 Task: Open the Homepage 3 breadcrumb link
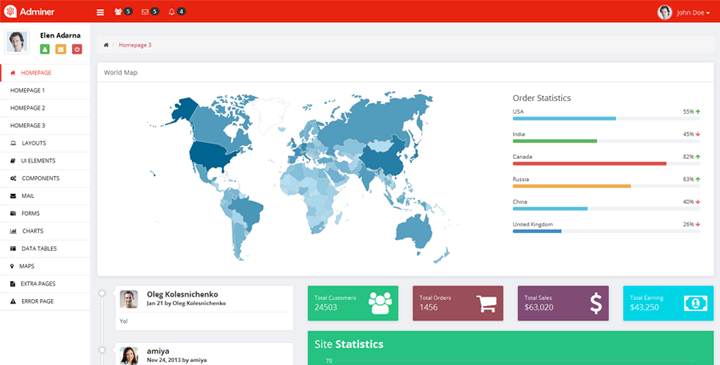pos(135,45)
